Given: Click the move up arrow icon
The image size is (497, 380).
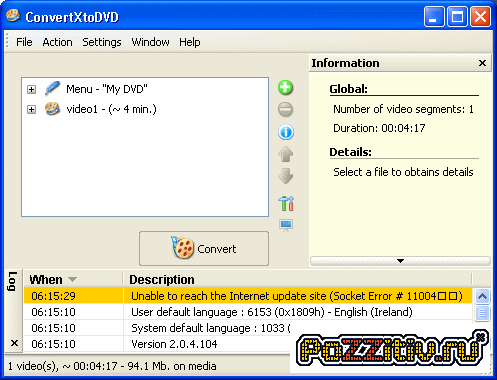Looking at the screenshot, I should 285,154.
